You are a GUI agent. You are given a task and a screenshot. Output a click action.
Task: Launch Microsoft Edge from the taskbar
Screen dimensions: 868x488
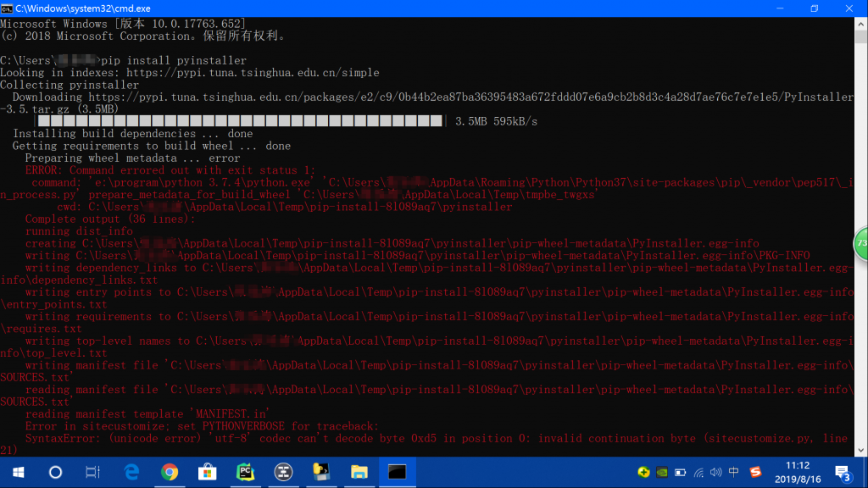[132, 472]
